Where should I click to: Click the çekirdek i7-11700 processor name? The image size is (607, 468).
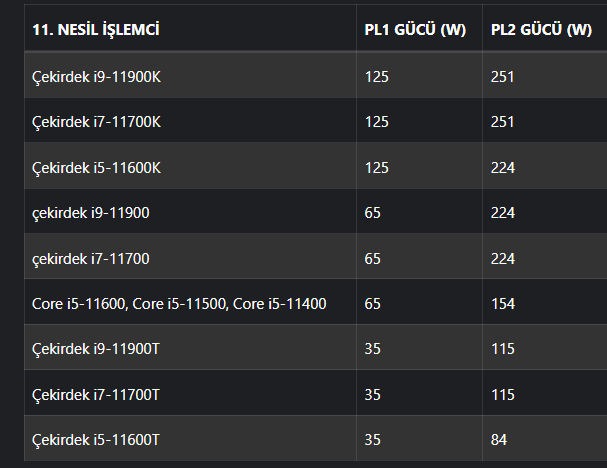pyautogui.click(x=91, y=258)
